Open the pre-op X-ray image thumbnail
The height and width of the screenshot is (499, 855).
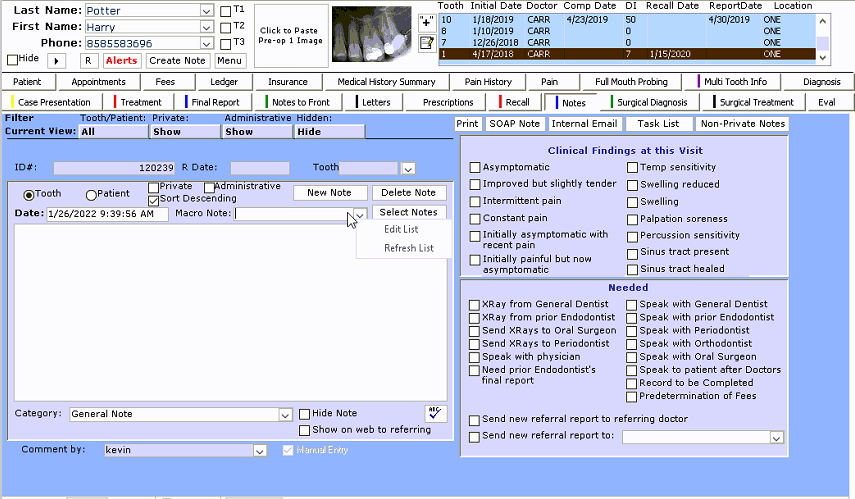point(371,32)
